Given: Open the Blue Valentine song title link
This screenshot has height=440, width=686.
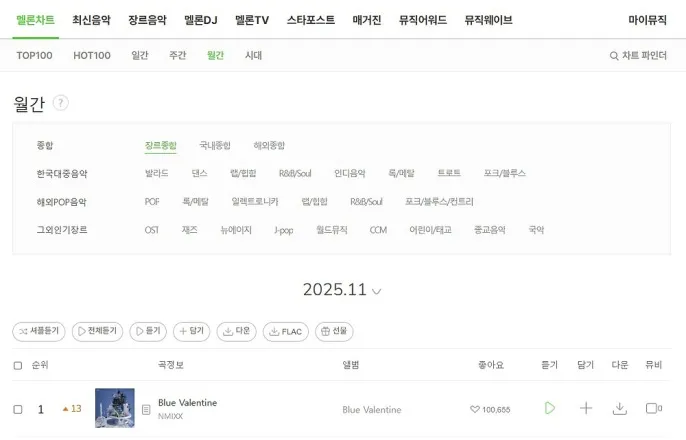Looking at the screenshot, I should pyautogui.click(x=188, y=403).
